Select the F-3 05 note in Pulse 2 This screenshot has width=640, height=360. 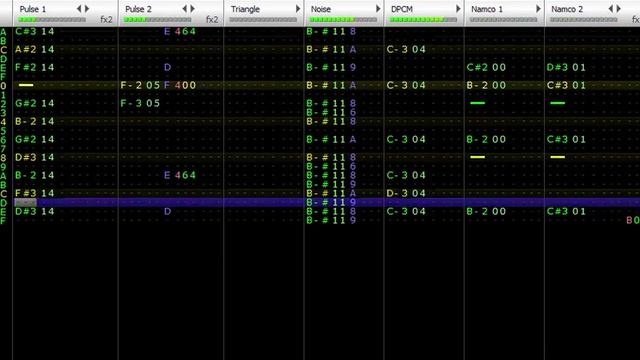(x=140, y=103)
